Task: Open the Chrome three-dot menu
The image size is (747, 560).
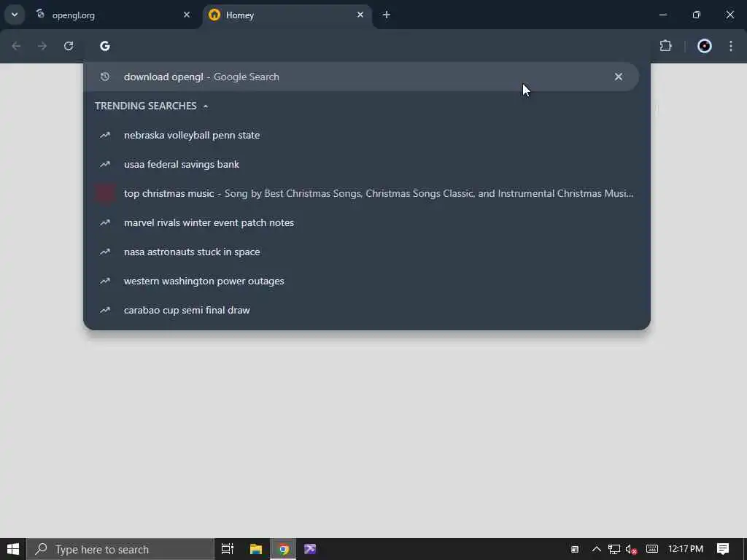Action: [x=731, y=46]
